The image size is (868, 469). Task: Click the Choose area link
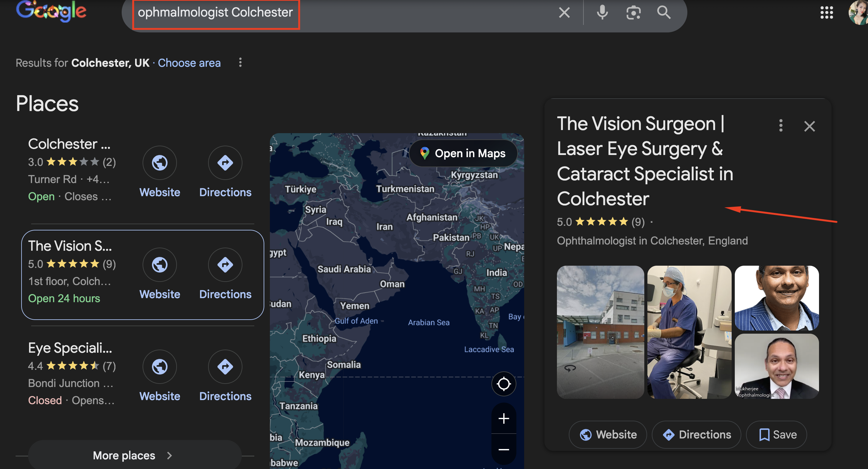click(189, 63)
